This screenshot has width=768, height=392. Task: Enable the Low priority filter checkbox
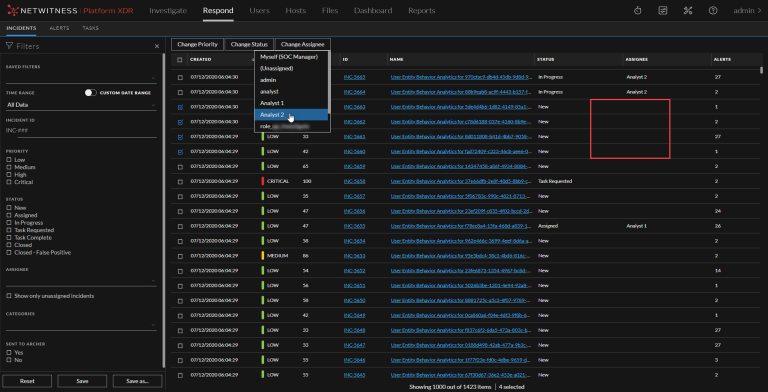pyautogui.click(x=9, y=160)
